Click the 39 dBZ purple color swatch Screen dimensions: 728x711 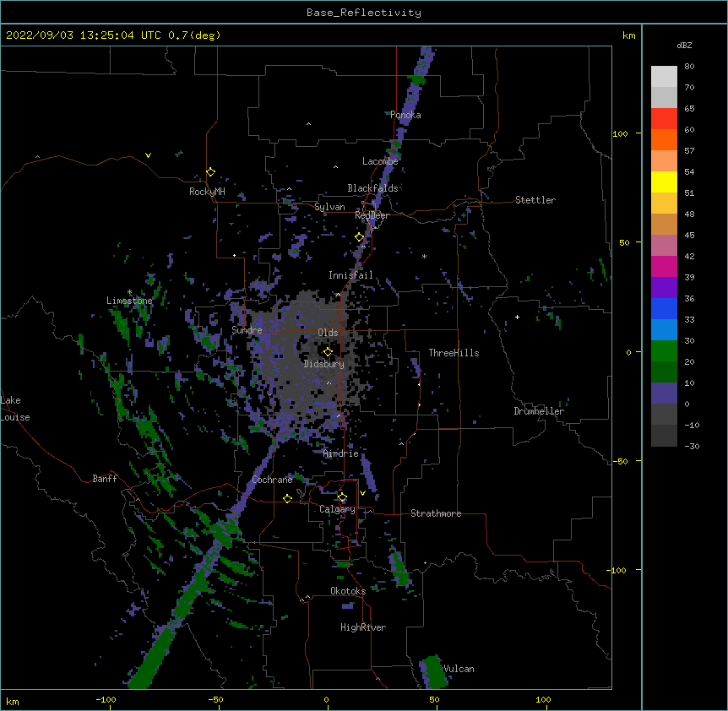[664, 287]
